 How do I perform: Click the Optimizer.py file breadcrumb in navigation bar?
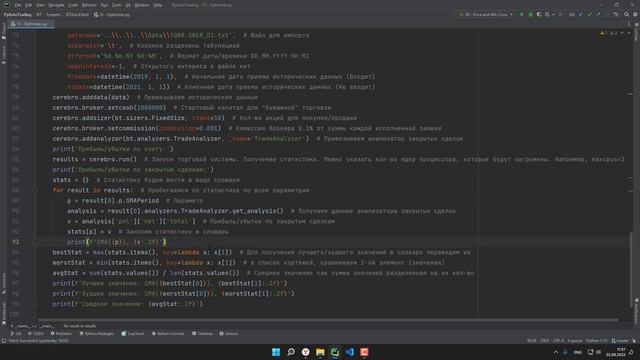111,14
